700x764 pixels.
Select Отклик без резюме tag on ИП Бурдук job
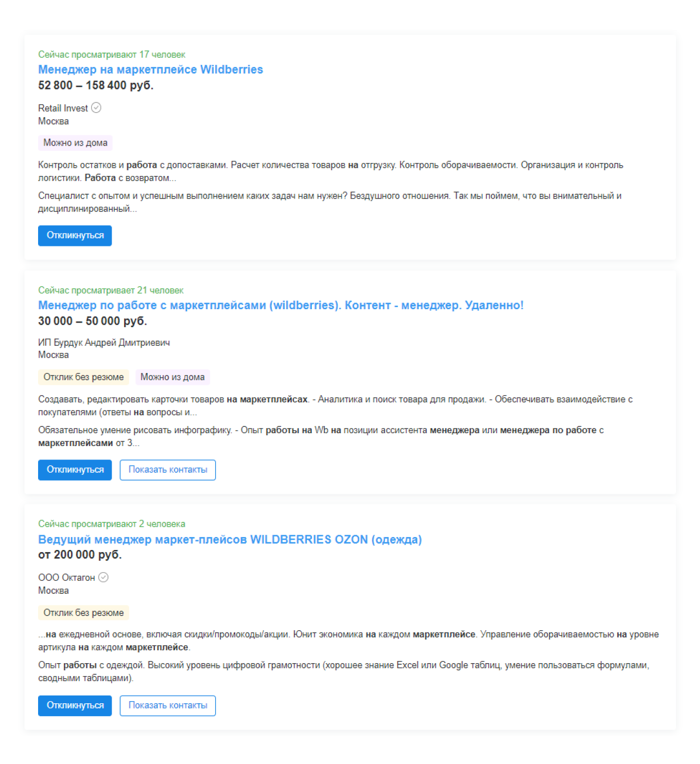point(83,377)
